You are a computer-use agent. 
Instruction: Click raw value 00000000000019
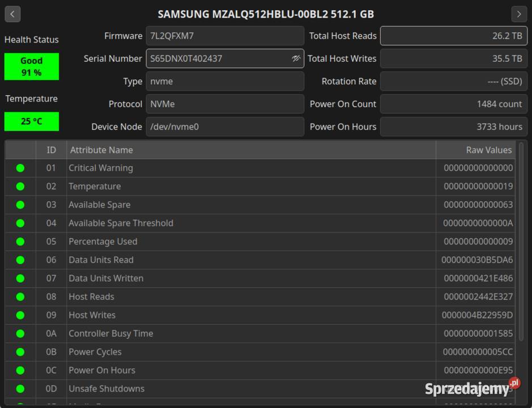click(x=478, y=186)
